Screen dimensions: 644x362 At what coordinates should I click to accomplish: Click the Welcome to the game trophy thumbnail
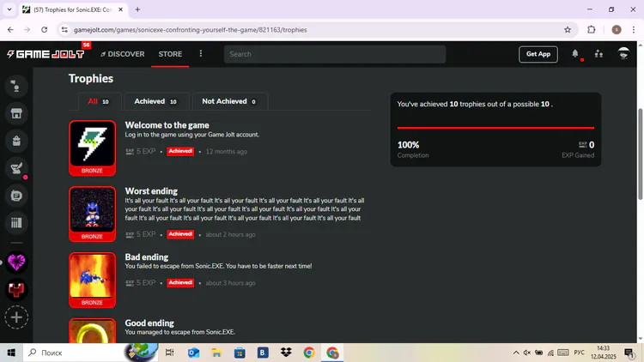tap(93, 148)
